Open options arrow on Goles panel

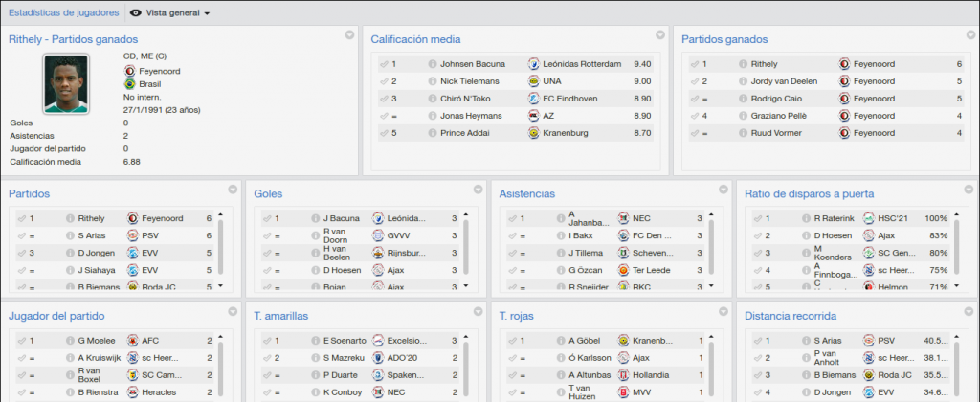point(479,190)
